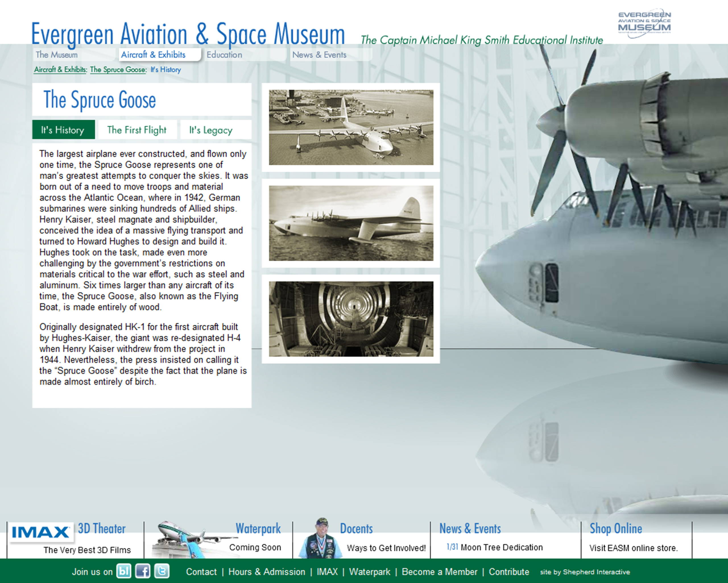Click the Shop Online heading
The width and height of the screenshot is (728, 583).
(x=616, y=529)
